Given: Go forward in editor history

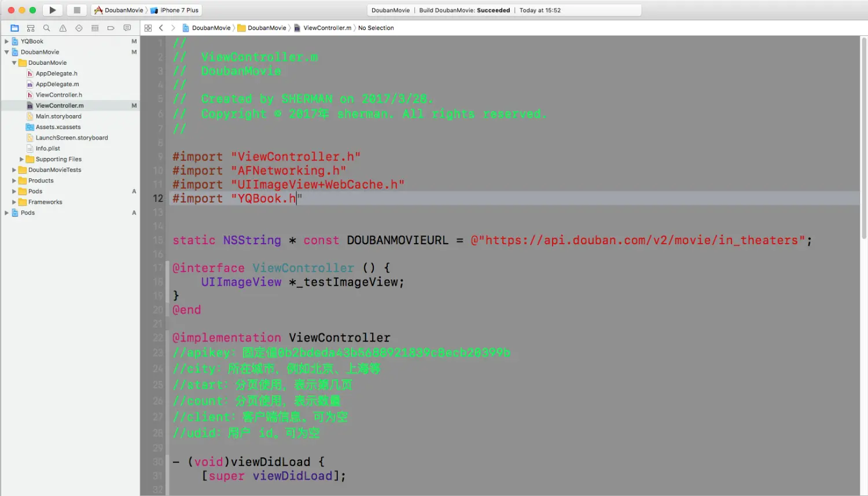Looking at the screenshot, I should point(173,28).
